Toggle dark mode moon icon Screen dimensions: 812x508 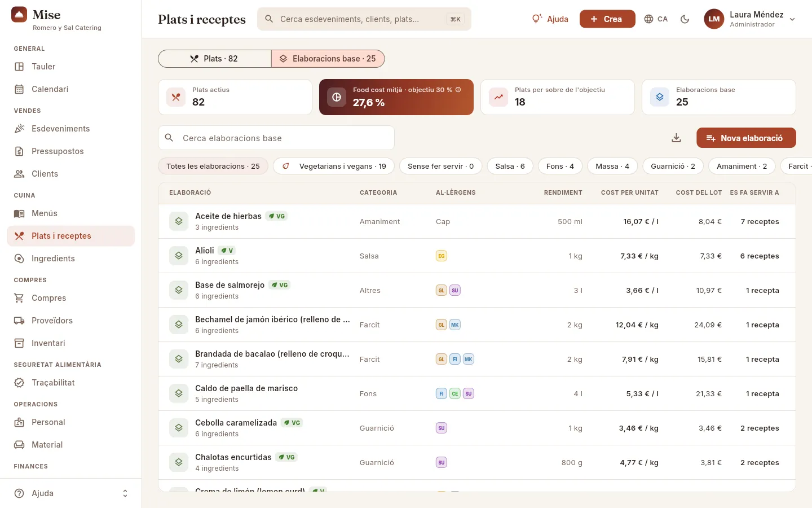click(685, 19)
